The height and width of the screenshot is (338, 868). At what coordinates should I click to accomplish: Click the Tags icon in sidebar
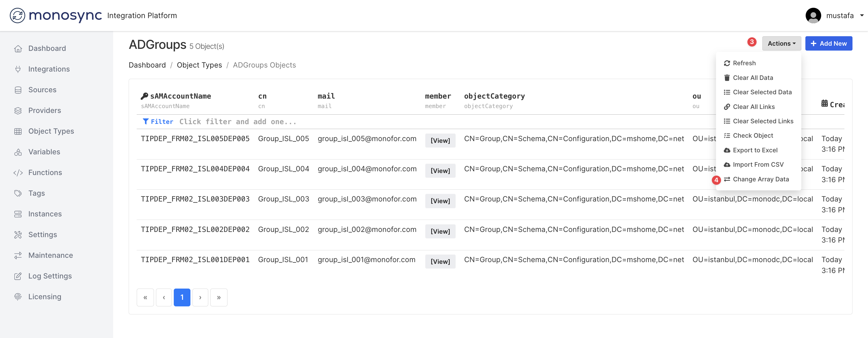18,193
